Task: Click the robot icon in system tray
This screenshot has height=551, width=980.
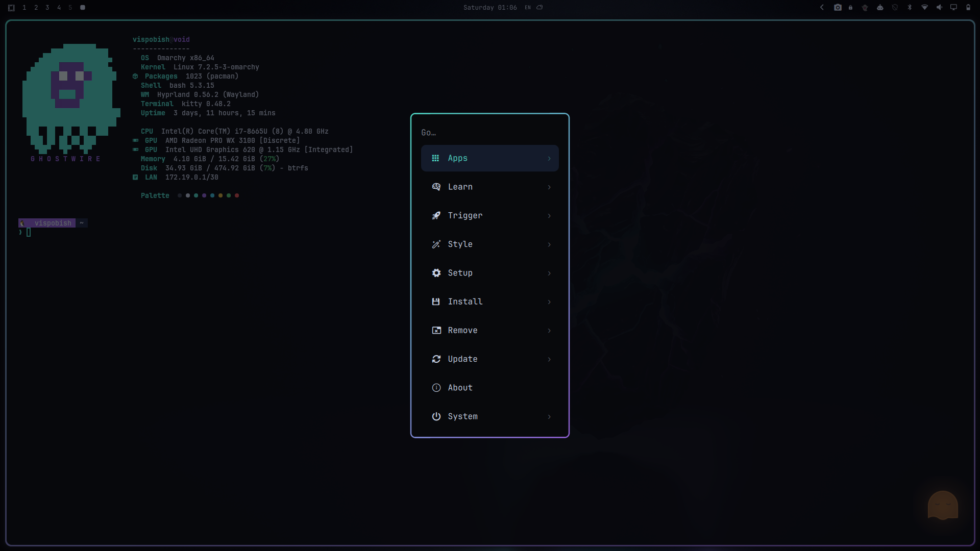Action: coord(880,8)
